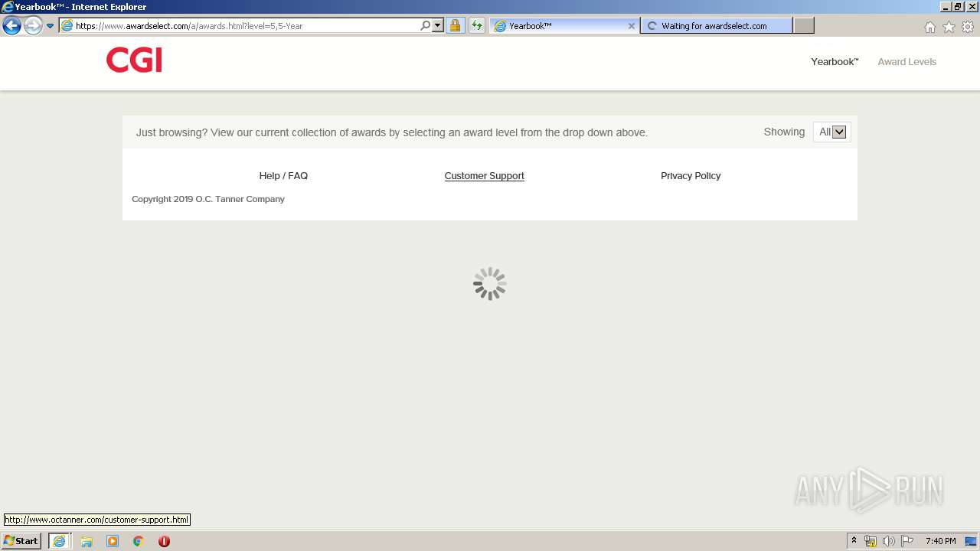
Task: Open the Customer Support link
Action: click(x=484, y=176)
